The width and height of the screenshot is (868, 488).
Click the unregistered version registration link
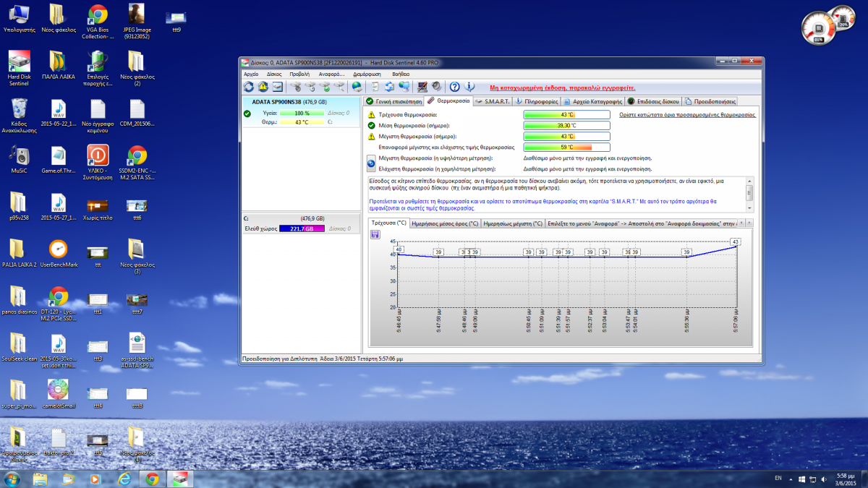(563, 87)
